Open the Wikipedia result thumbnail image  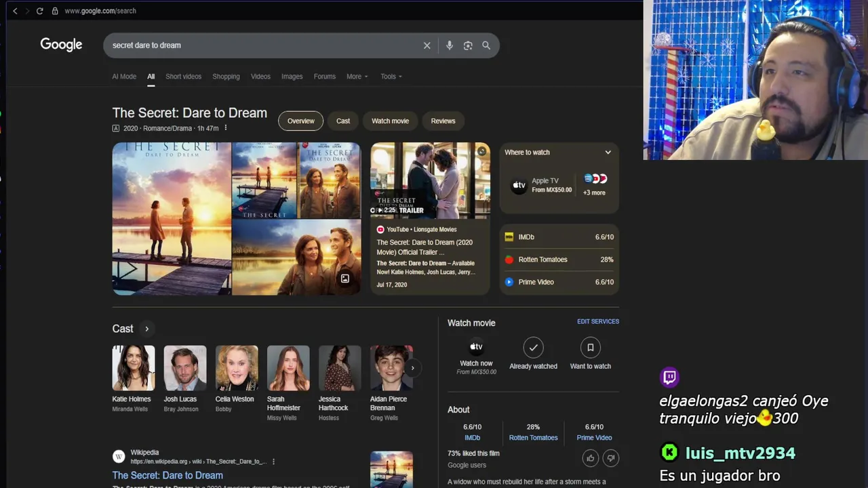point(391,469)
